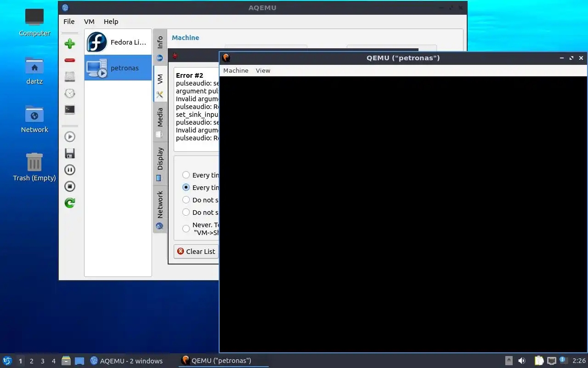Click the QEMU flame icon in the QEMU title bar
This screenshot has height=368, width=588.
[226, 58]
